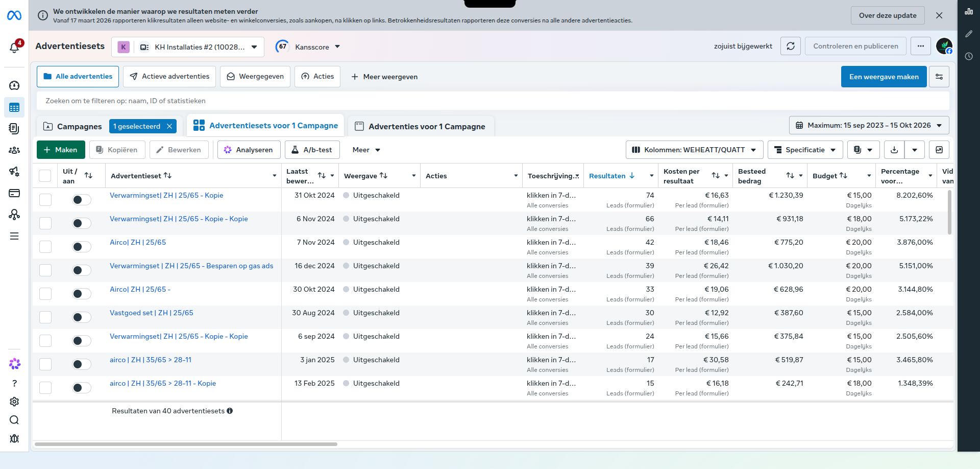Open the help question mark
This screenshot has width=980, height=469.
click(x=14, y=383)
